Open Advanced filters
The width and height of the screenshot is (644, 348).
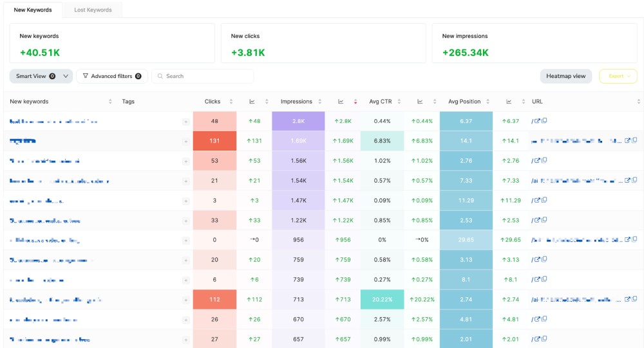point(112,76)
